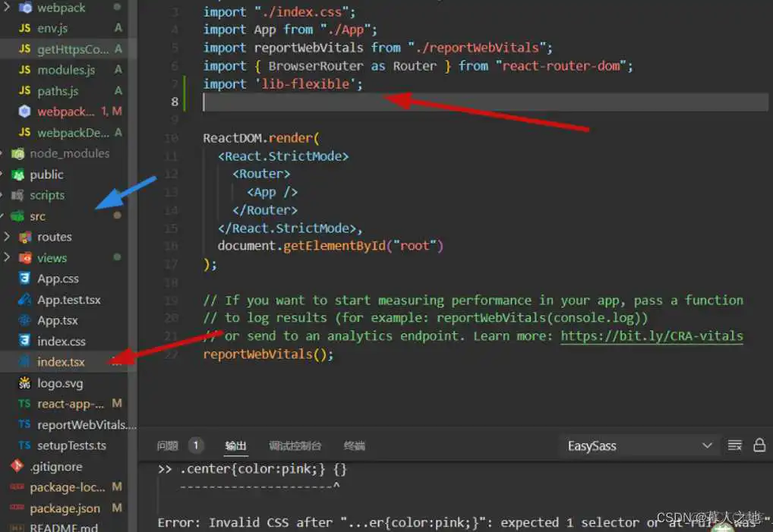Click the React icon beside index.tsx
The image size is (773, 532).
point(24,361)
